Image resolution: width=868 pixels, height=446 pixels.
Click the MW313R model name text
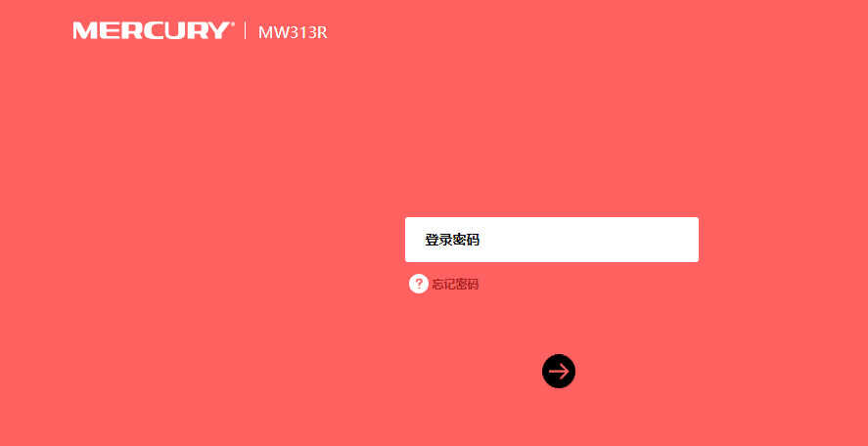point(293,32)
